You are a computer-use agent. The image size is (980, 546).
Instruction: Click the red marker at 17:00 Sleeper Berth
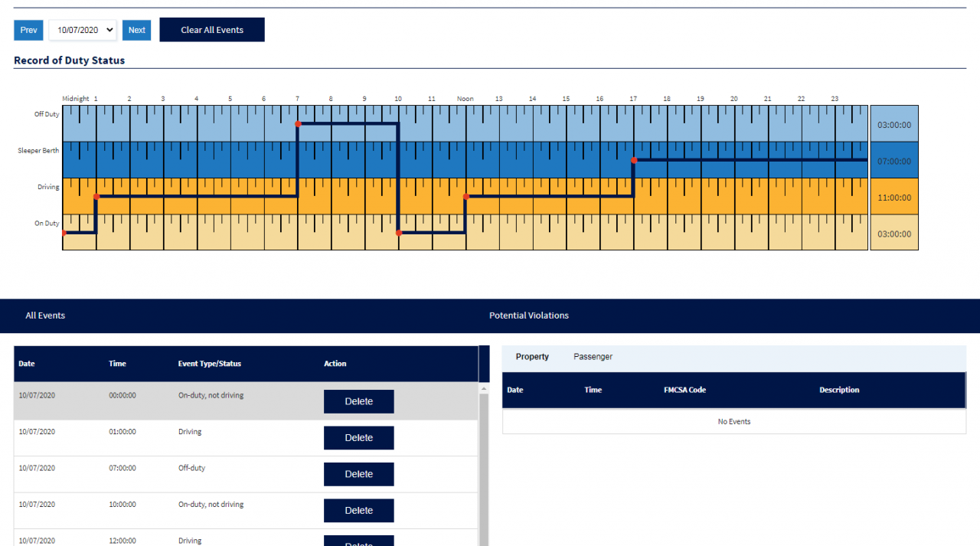pyautogui.click(x=634, y=160)
